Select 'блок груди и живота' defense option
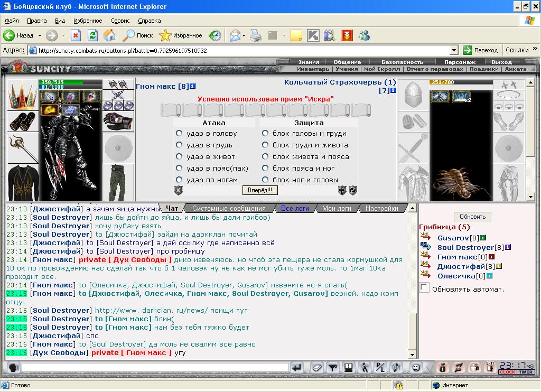 click(265, 145)
